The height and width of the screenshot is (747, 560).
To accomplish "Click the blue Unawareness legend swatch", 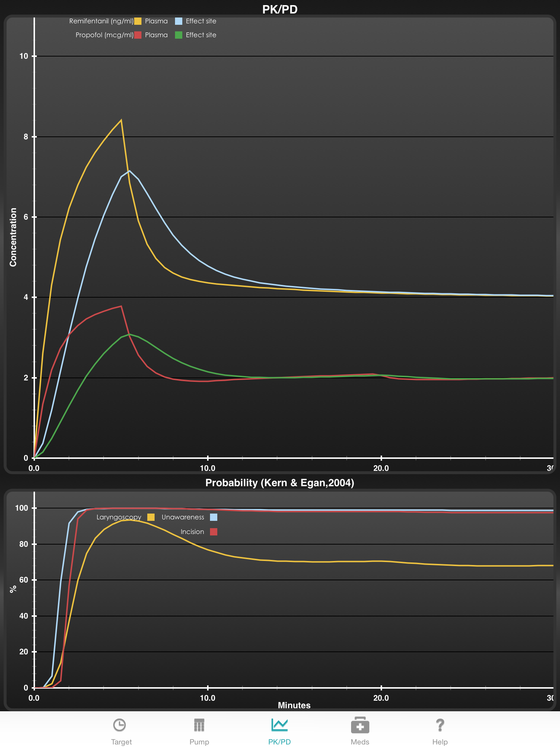I will tap(214, 517).
